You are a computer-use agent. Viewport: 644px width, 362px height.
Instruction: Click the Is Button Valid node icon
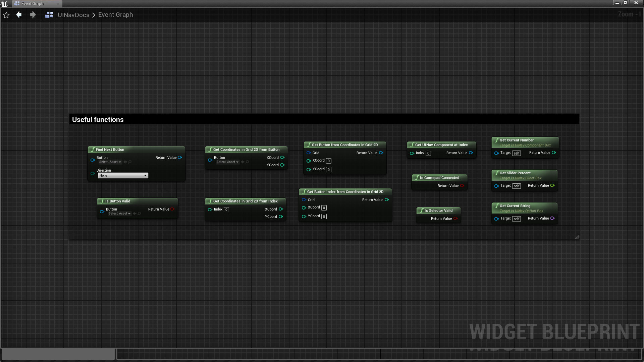pos(102,201)
